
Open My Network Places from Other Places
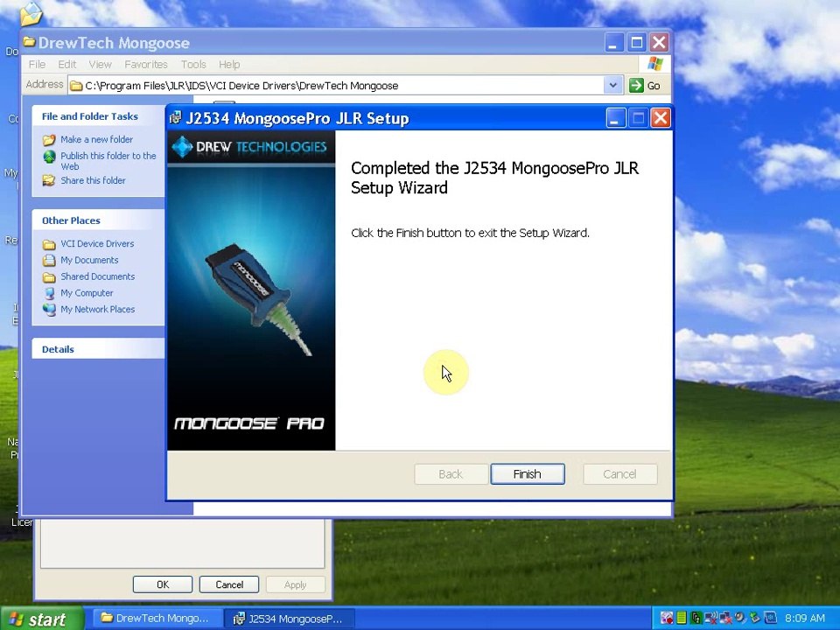[x=97, y=309]
